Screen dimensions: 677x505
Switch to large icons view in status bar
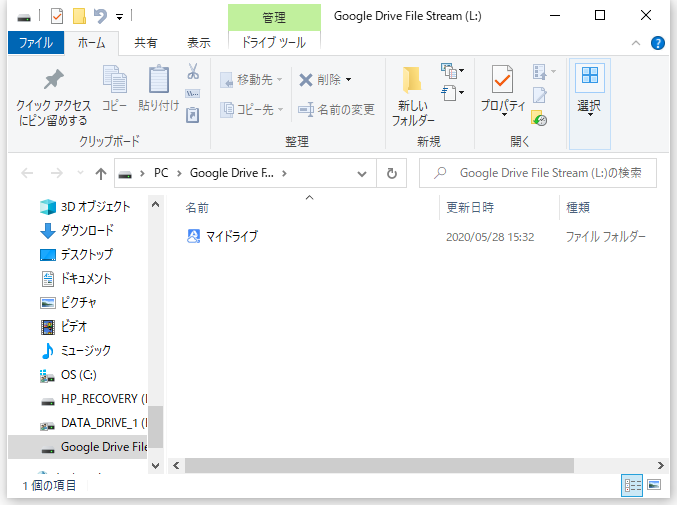(654, 486)
